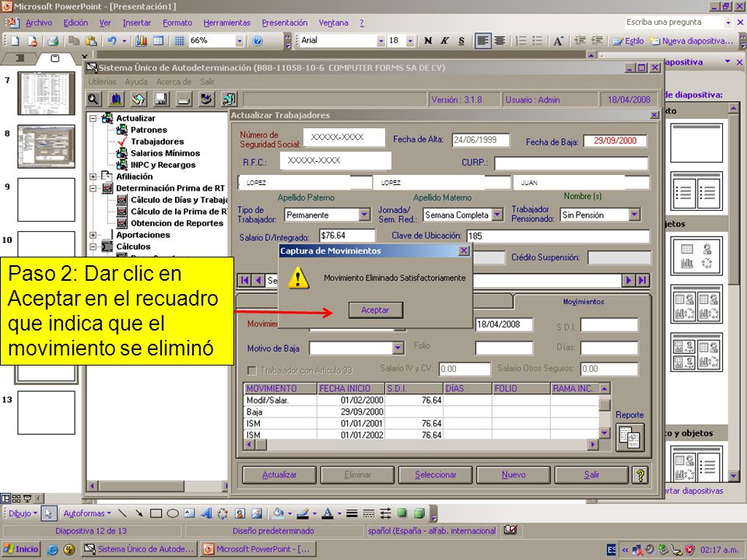The width and height of the screenshot is (747, 560).
Task: Click the select objects pointer tool
Action: (x=48, y=513)
